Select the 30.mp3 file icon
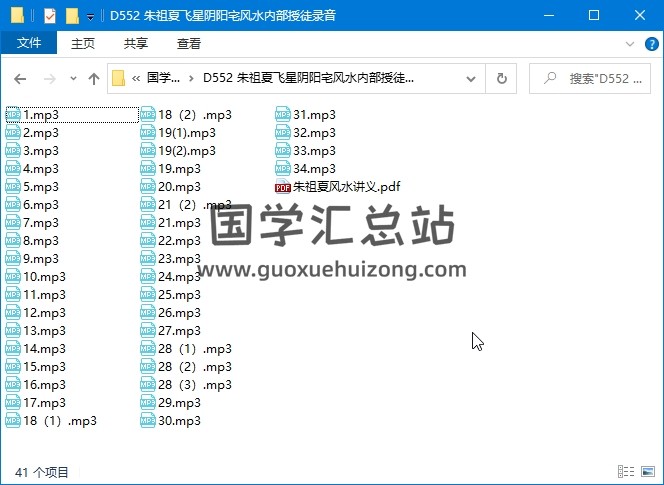Image resolution: width=664 pixels, height=485 pixels. [148, 421]
